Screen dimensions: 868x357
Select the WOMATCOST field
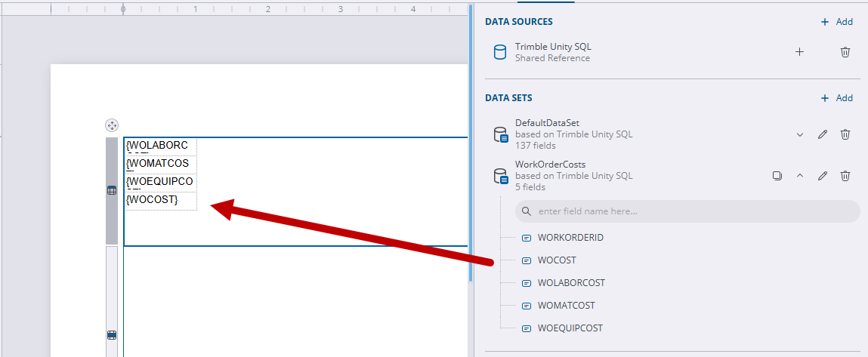coord(566,306)
